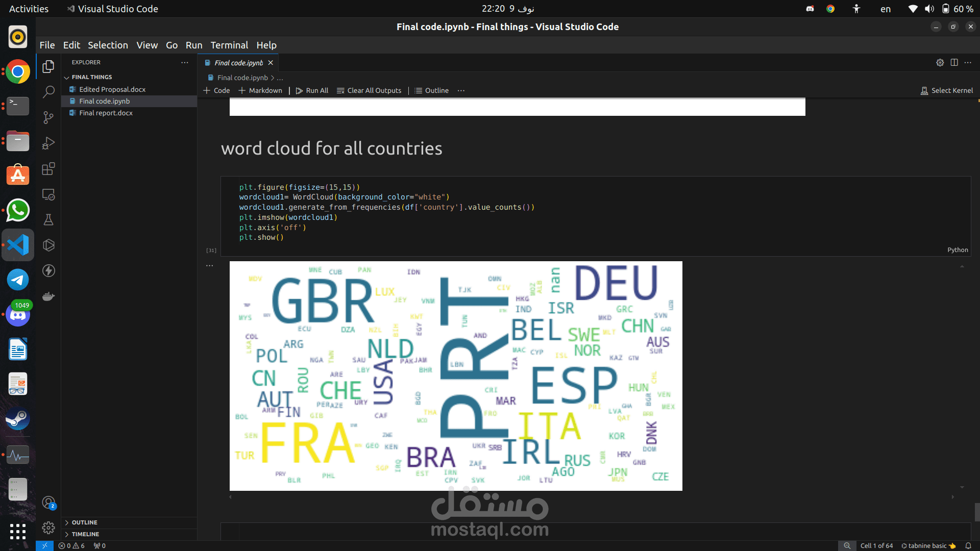Open Final report.docx in explorer

point(106,113)
